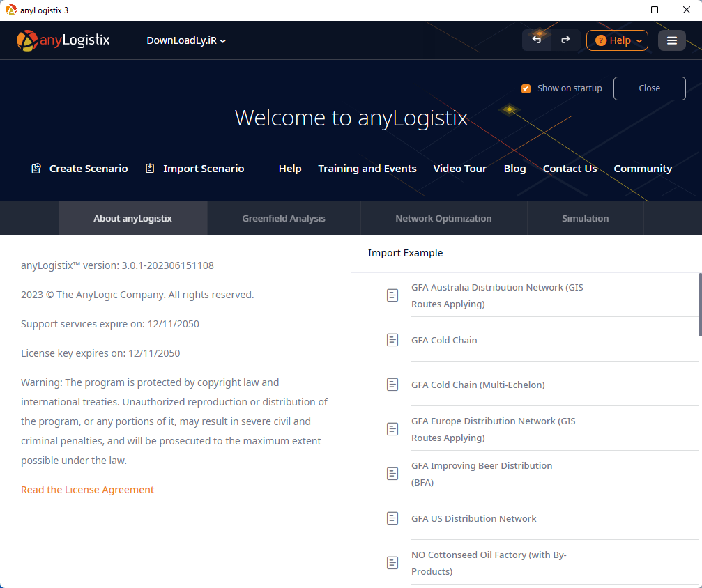Image resolution: width=702 pixels, height=588 pixels.
Task: Click document icon beside GFA US Distribution Network
Action: pos(392,518)
